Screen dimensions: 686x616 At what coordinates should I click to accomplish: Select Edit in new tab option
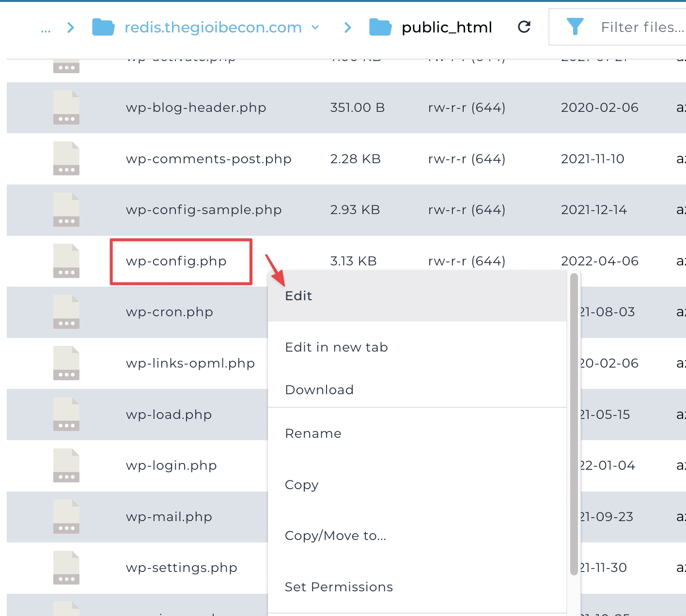pos(336,347)
